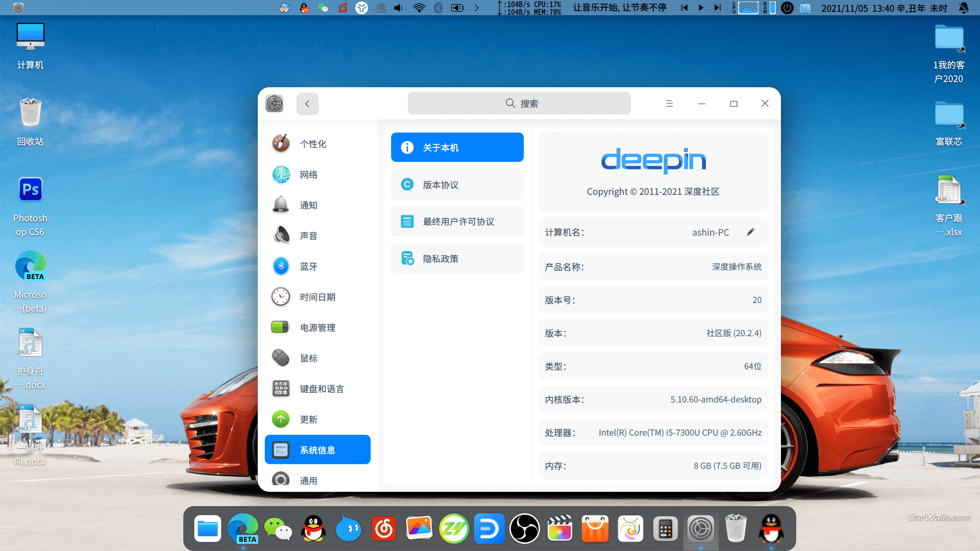
Task: Select 隐私政策 (Privacy Policy)
Action: coord(457,258)
